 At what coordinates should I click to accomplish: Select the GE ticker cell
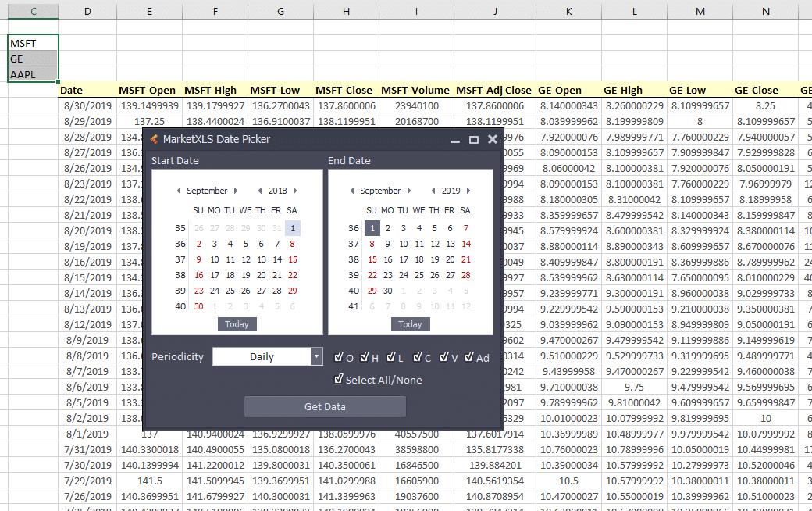[33, 59]
